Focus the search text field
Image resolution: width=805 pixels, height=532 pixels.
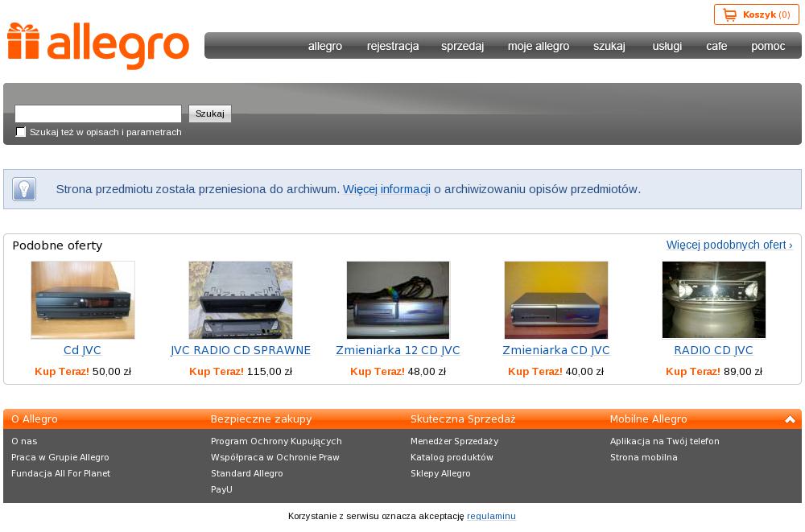[x=98, y=113]
